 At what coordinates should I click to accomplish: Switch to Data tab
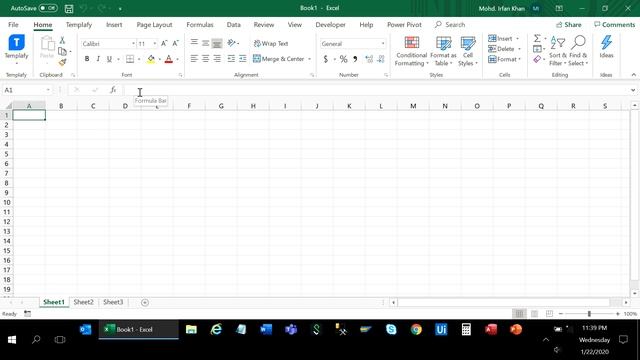(233, 24)
